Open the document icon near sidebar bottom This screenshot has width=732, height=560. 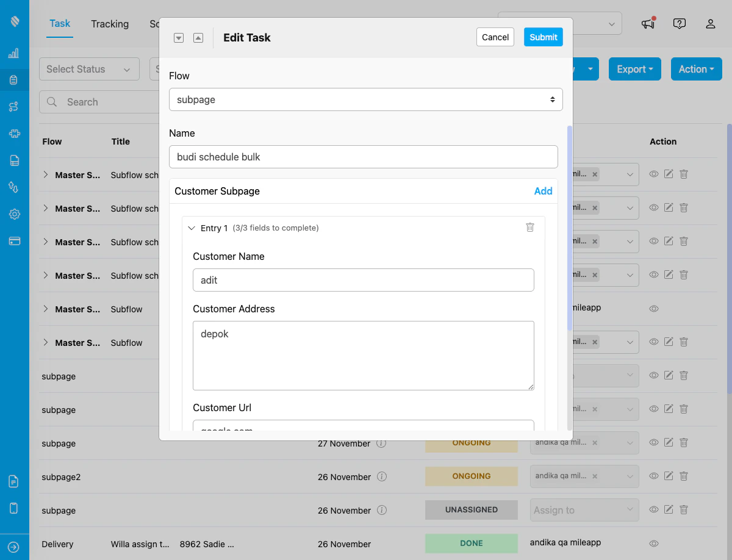(x=14, y=481)
